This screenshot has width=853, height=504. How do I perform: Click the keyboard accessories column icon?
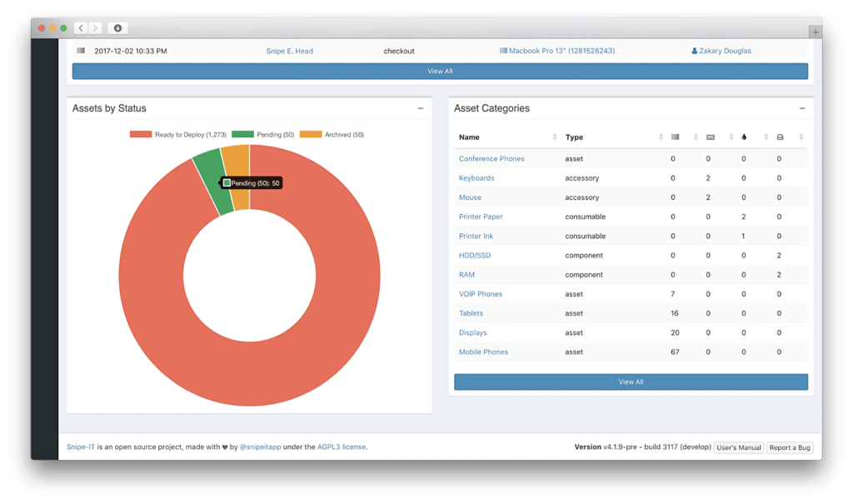[711, 137]
